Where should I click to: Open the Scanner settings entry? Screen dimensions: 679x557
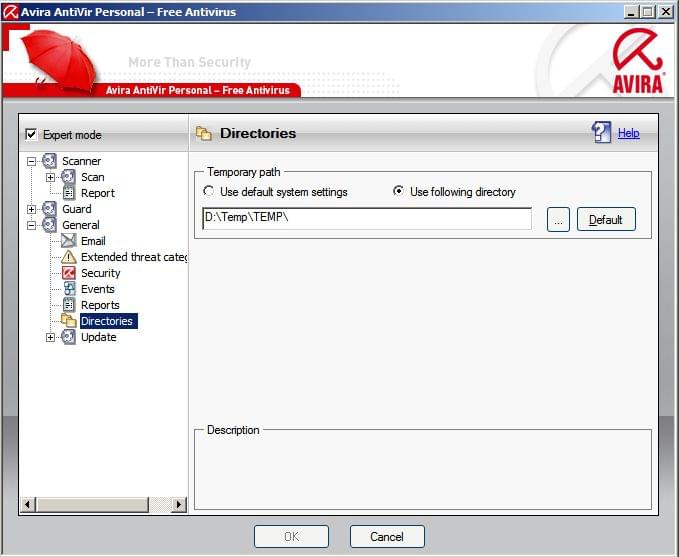81,161
